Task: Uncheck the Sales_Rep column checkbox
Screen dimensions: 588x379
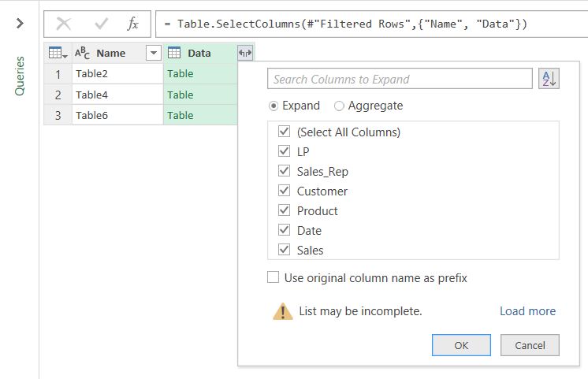Action: click(284, 171)
